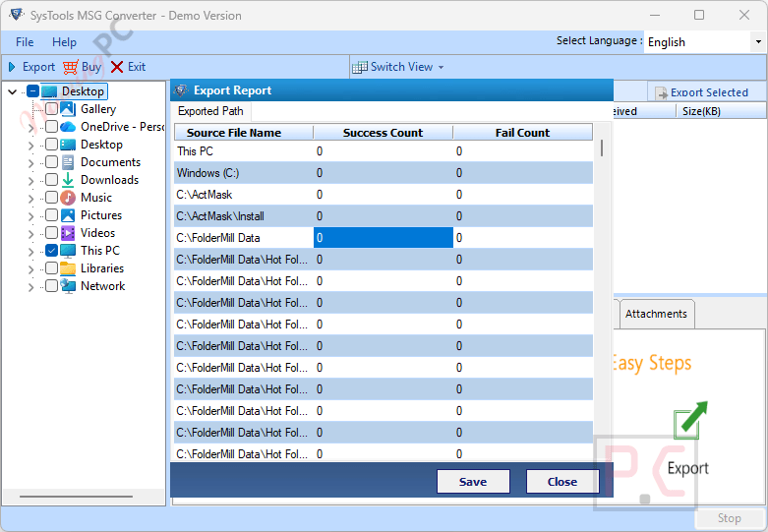
Task: Click the Libraries folder icon
Action: (x=68, y=268)
